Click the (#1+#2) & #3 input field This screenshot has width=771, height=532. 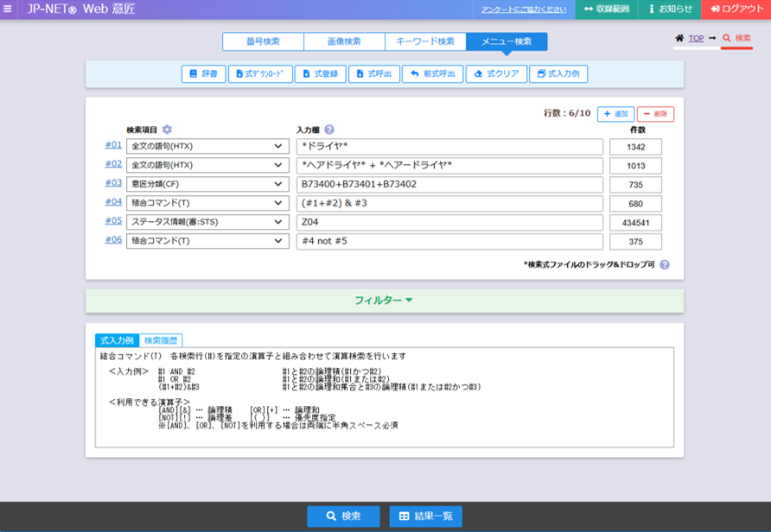pyautogui.click(x=449, y=203)
